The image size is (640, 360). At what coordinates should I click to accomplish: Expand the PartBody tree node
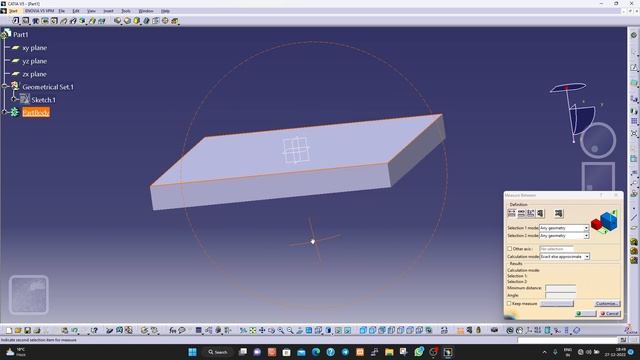click(x=4, y=112)
